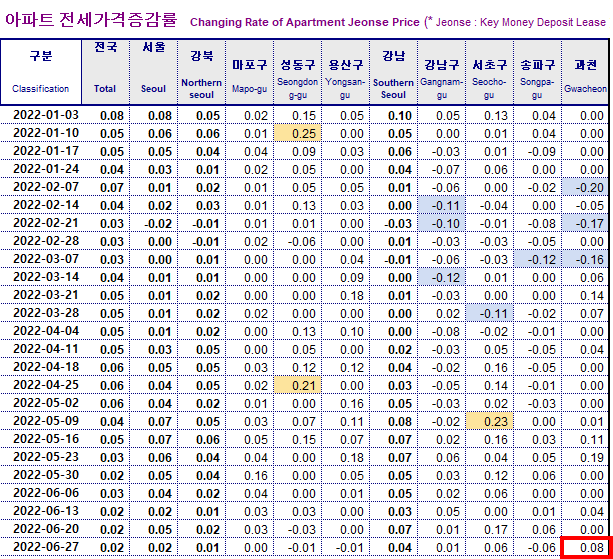Click the 구분 Classification header cell
The height and width of the screenshot is (559, 613).
41,72
